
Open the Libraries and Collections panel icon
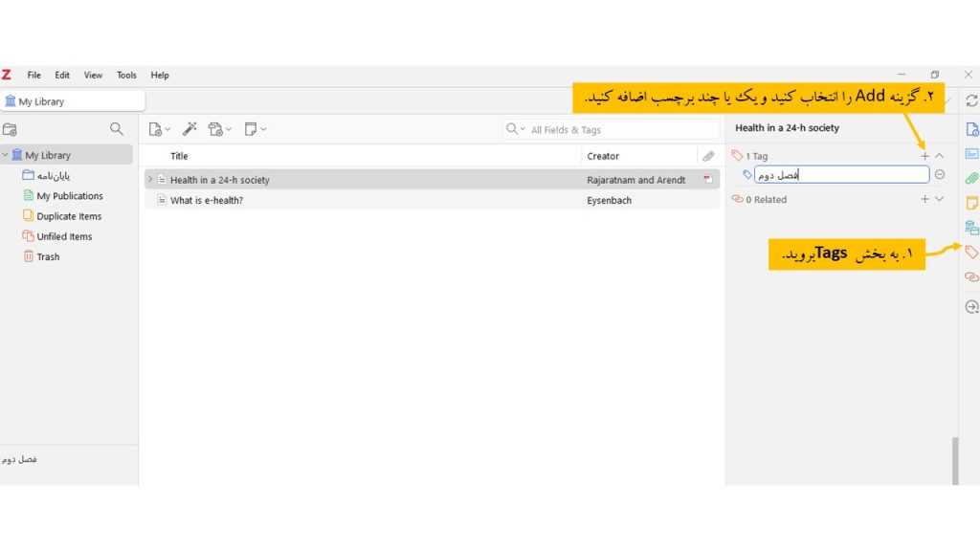point(970,229)
